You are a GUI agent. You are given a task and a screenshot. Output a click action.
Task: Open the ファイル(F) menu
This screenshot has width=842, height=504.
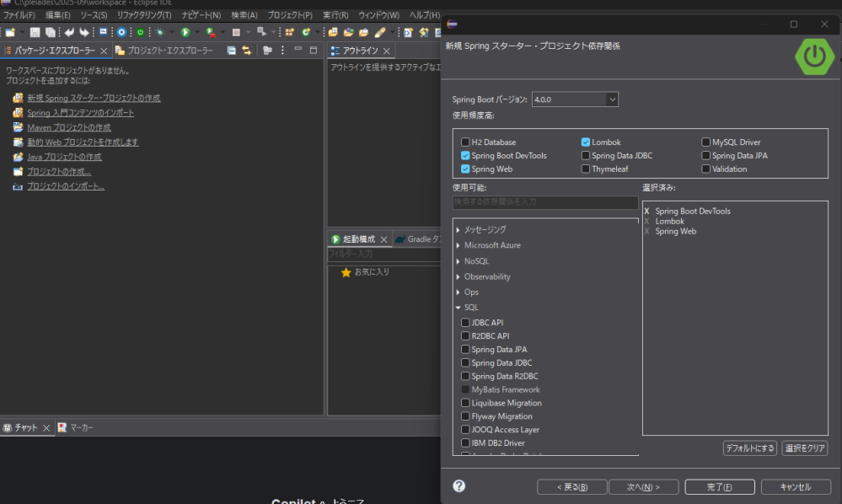(19, 15)
